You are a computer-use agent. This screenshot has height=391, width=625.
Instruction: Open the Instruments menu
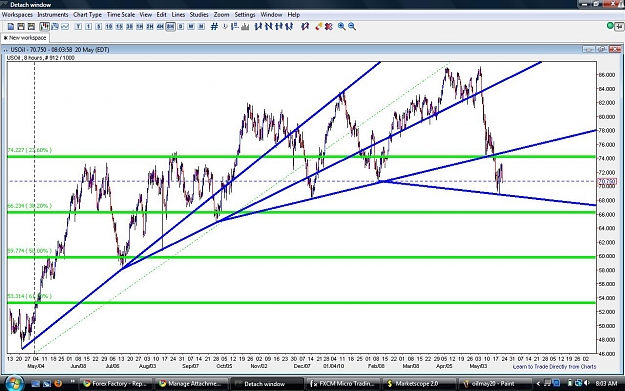pyautogui.click(x=53, y=15)
